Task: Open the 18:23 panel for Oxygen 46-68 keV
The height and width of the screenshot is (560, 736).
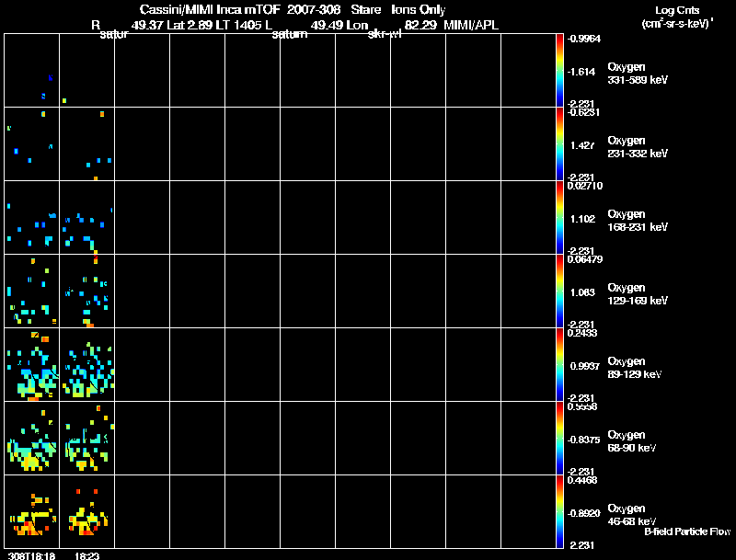Action: pos(86,511)
